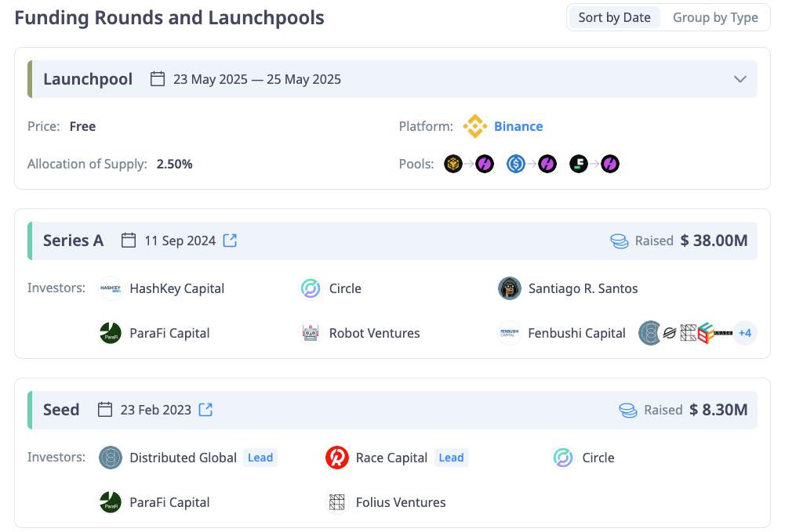
Task: Open the calendar icon on the Launchpool card
Action: 157,78
